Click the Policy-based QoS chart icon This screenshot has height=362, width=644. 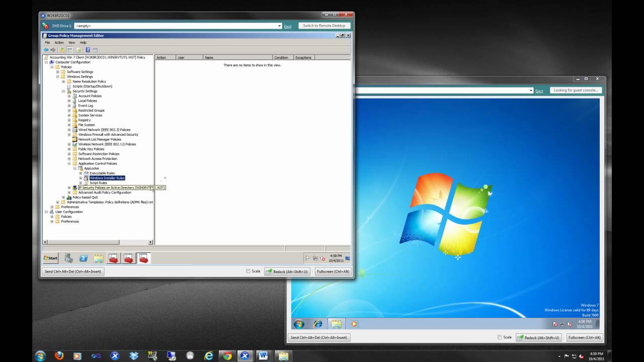(x=69, y=197)
